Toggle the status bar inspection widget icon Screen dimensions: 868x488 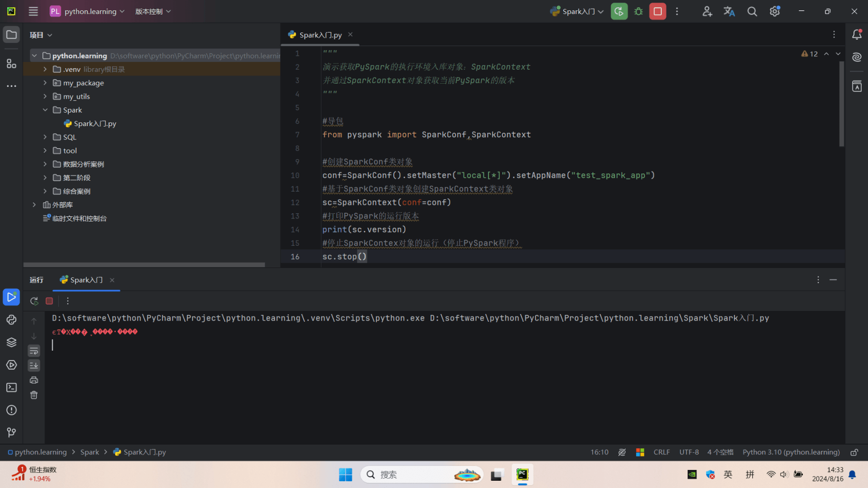[622, 452]
